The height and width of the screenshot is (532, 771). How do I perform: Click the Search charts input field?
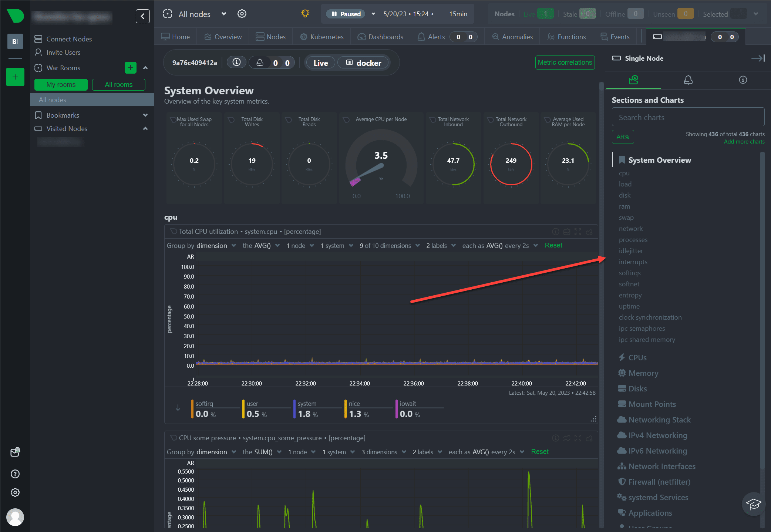pyautogui.click(x=688, y=117)
